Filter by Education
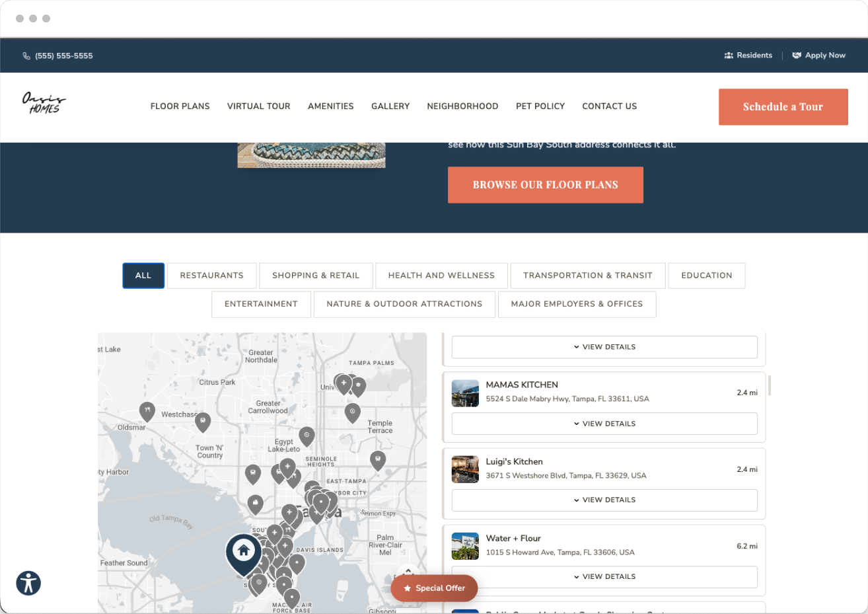The width and height of the screenshot is (868, 614). (707, 276)
